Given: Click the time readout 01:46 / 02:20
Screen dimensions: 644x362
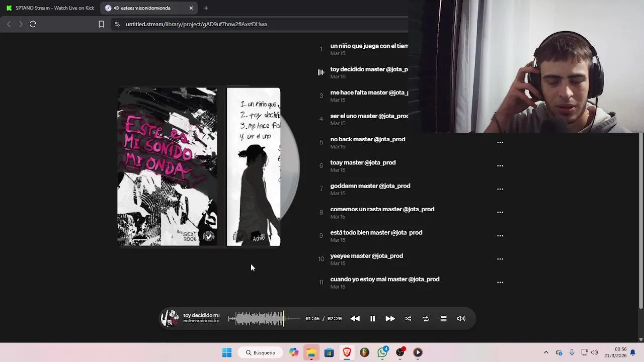Looking at the screenshot, I should tap(323, 318).
